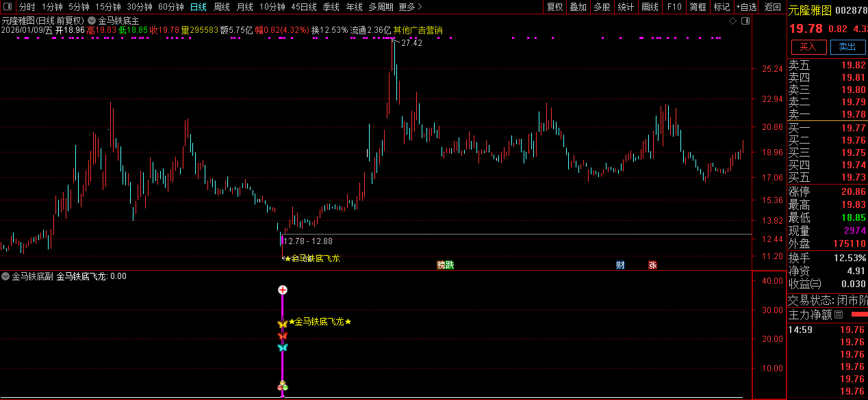Switch to 季线 quarterly chart

(x=331, y=7)
